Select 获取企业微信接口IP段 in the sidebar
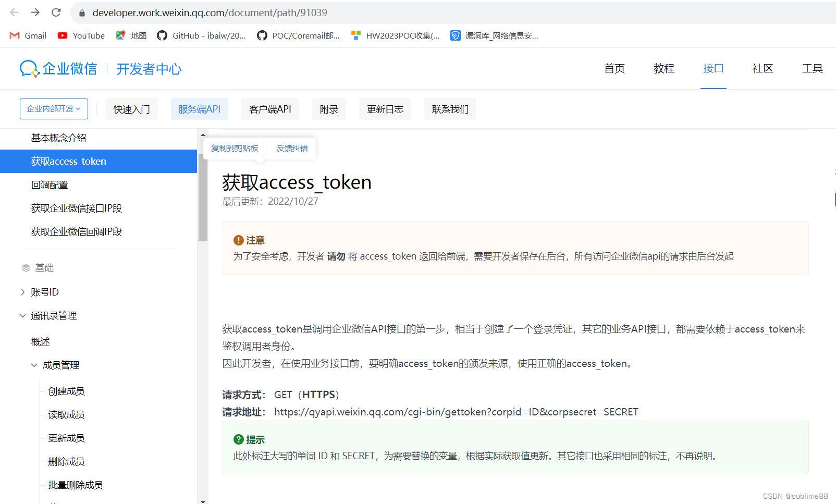The image size is (836, 504). [x=77, y=208]
